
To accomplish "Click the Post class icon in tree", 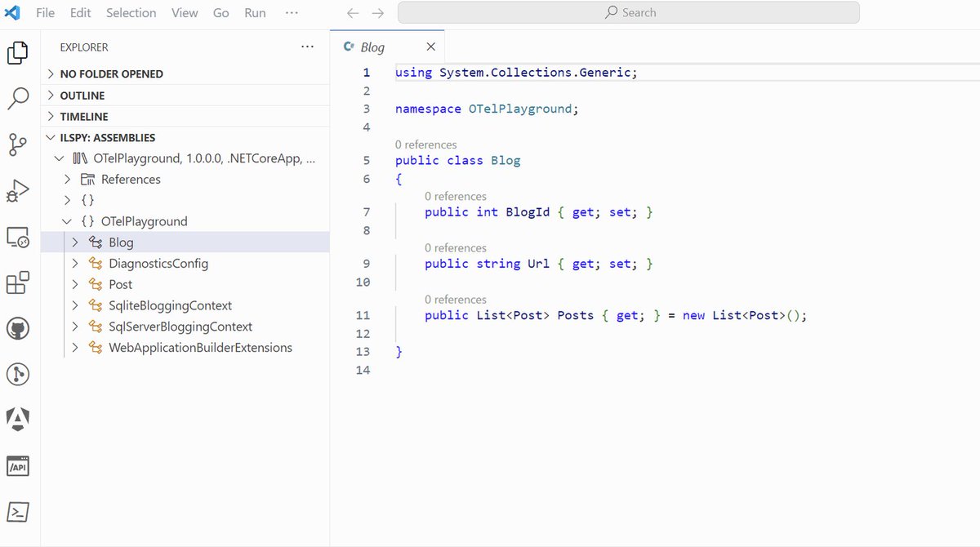I will point(96,284).
